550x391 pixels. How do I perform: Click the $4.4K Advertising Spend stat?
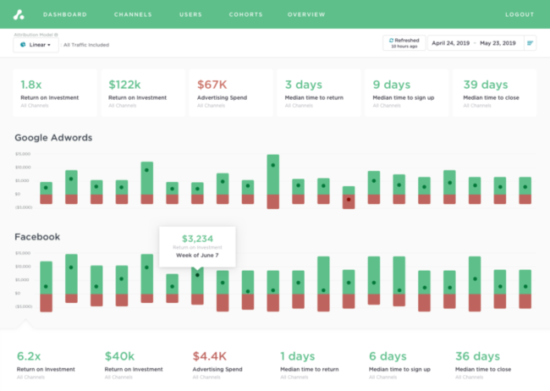pos(217,365)
